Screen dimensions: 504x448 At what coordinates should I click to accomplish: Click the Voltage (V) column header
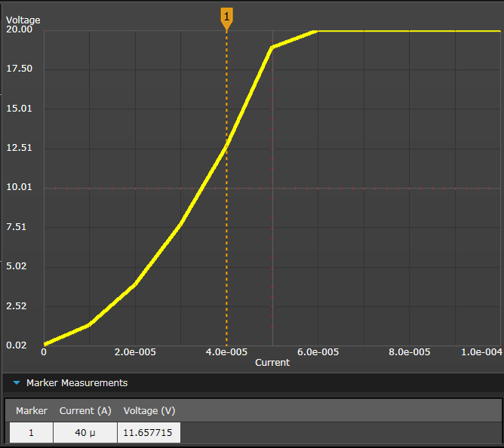tap(149, 411)
